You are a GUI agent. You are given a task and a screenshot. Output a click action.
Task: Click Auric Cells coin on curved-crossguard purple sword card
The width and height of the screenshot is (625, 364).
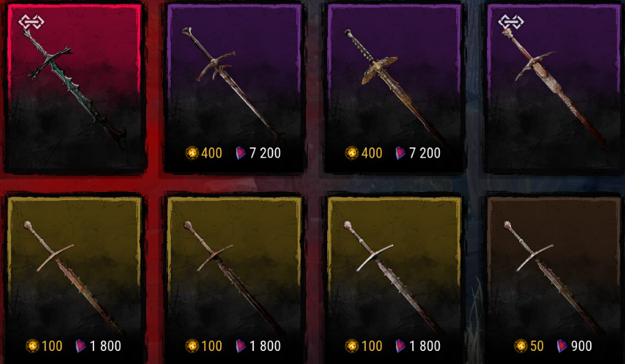click(x=192, y=153)
